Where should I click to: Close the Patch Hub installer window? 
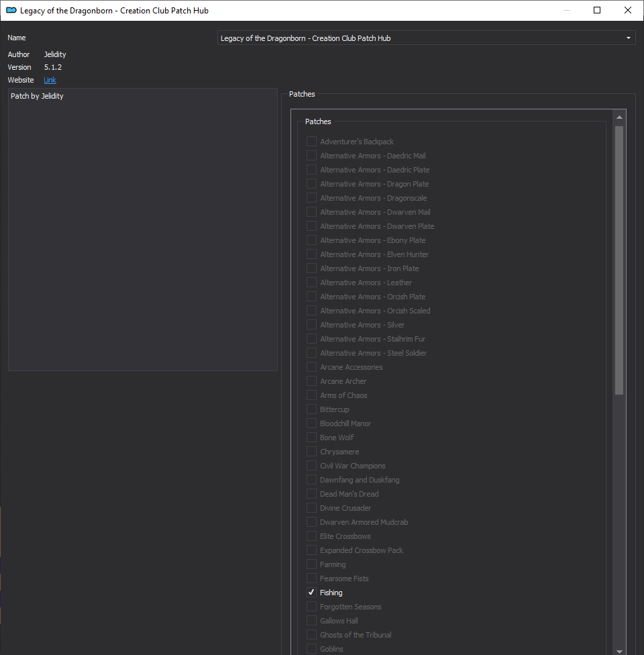point(628,11)
